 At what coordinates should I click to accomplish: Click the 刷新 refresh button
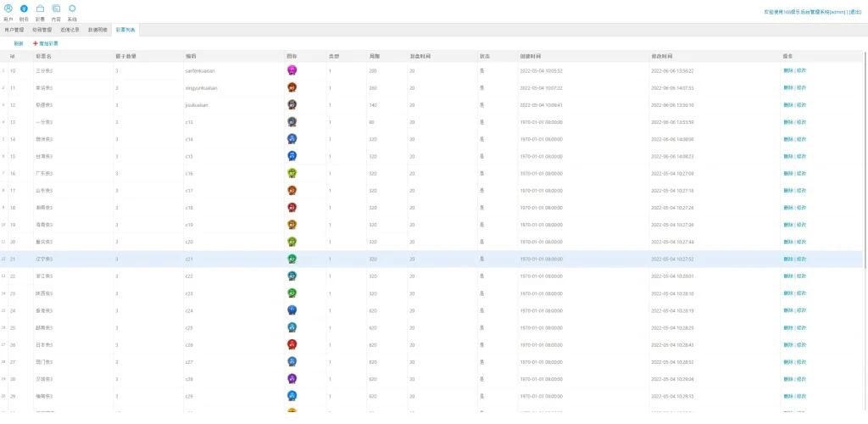(x=19, y=43)
